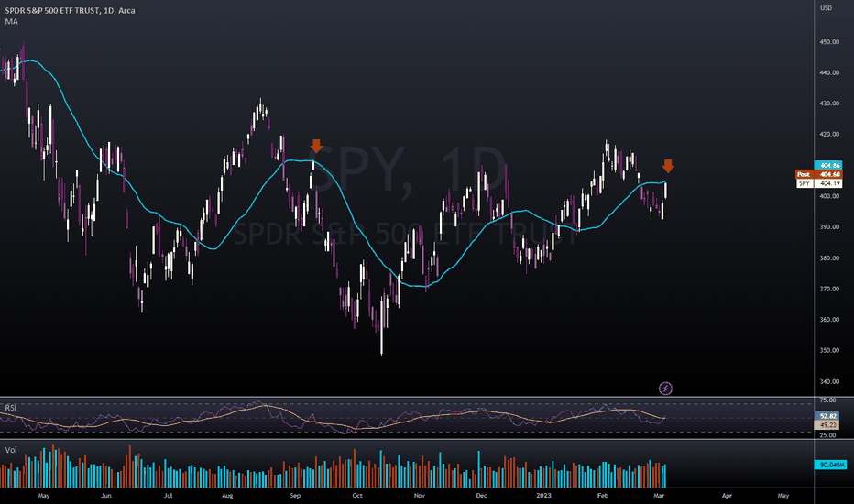The image size is (854, 504).
Task: Click the Mar label on time axis
Action: pyautogui.click(x=659, y=495)
